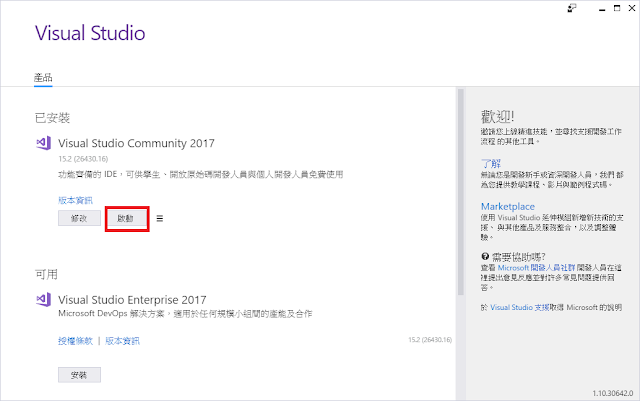Open the hamburger more-options menu beside 啟動
Screen dimensions: 640x401
coord(160,218)
